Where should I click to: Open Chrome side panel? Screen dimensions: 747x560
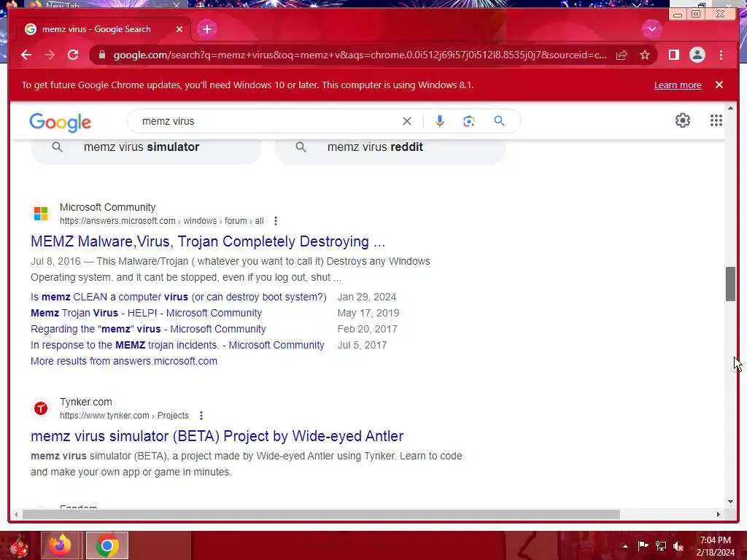tap(673, 55)
